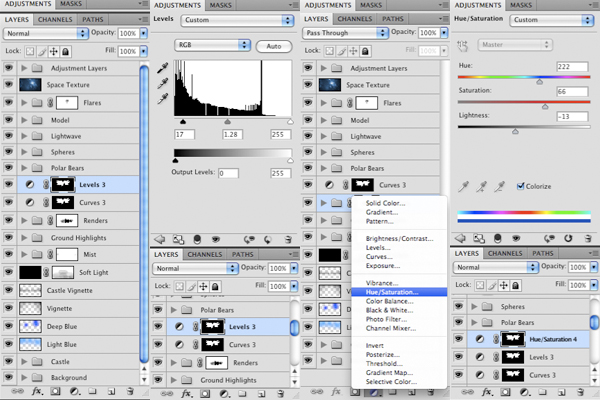Clip the Hue/Saturation adjustment to the layer
The width and height of the screenshot is (600, 400).
coord(497,238)
